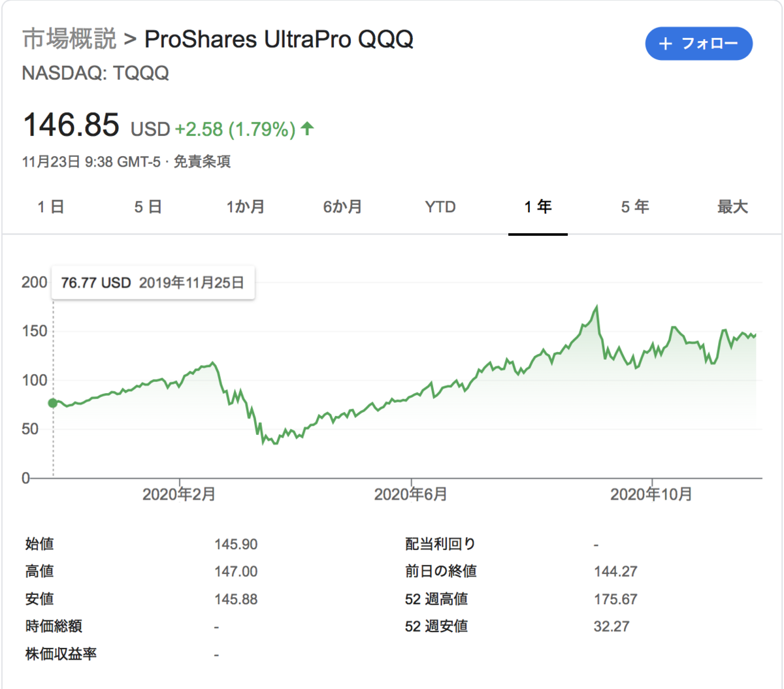
Task: Click the 2020年6月 axis label
Action: tap(411, 494)
